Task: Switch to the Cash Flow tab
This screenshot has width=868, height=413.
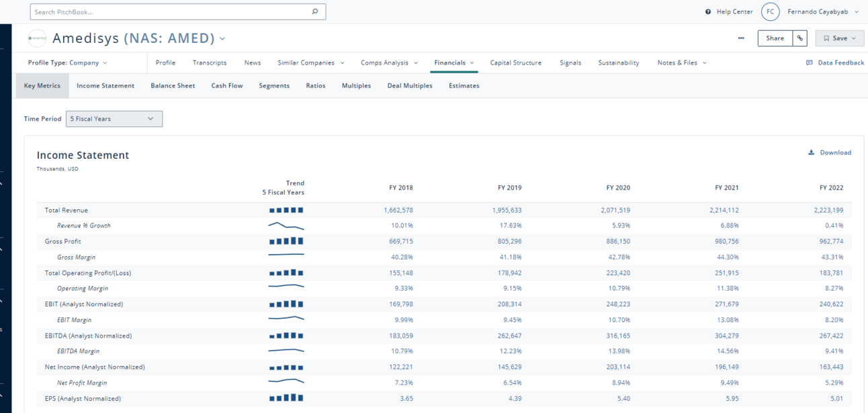Action: 227,86
